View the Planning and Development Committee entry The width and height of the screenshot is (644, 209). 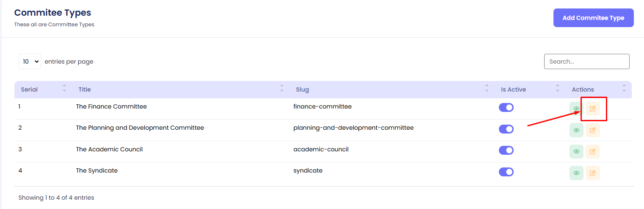tap(576, 130)
